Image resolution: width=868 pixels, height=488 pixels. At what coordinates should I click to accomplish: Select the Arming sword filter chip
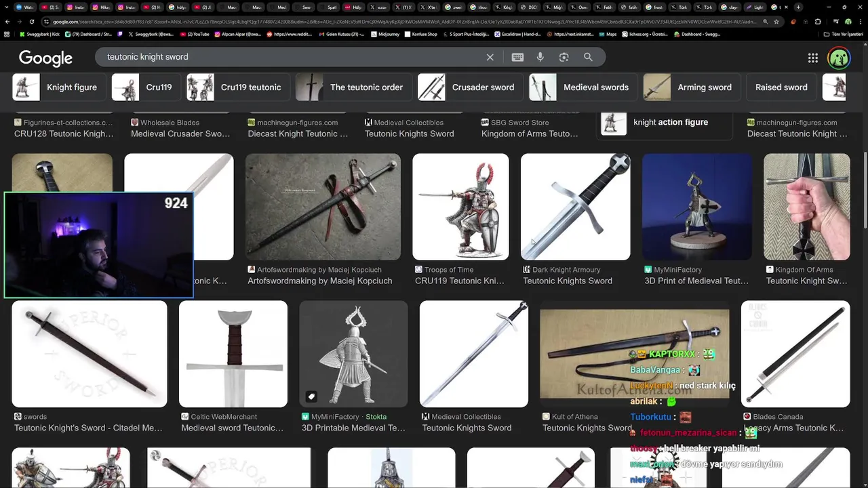692,87
